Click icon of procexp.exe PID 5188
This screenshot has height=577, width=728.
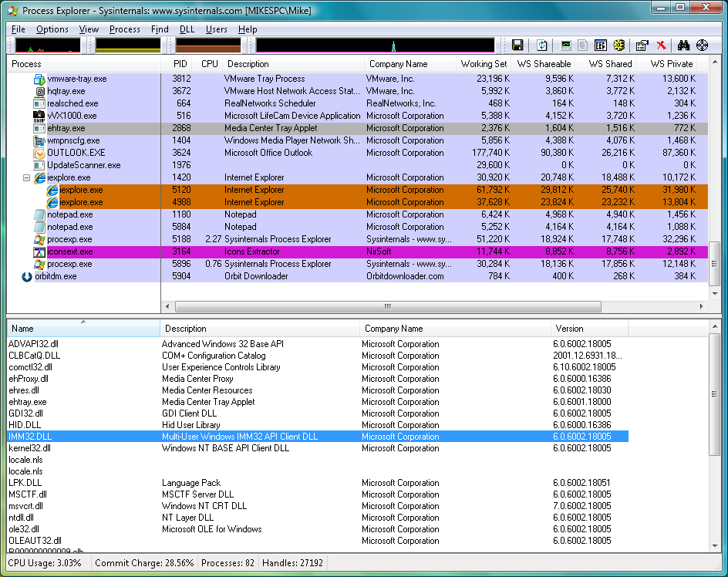click(39, 239)
